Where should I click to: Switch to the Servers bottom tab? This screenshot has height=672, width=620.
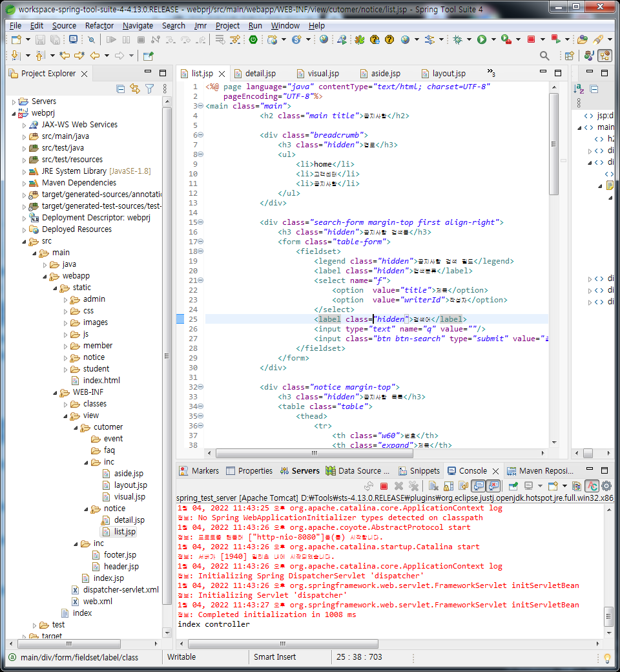300,471
